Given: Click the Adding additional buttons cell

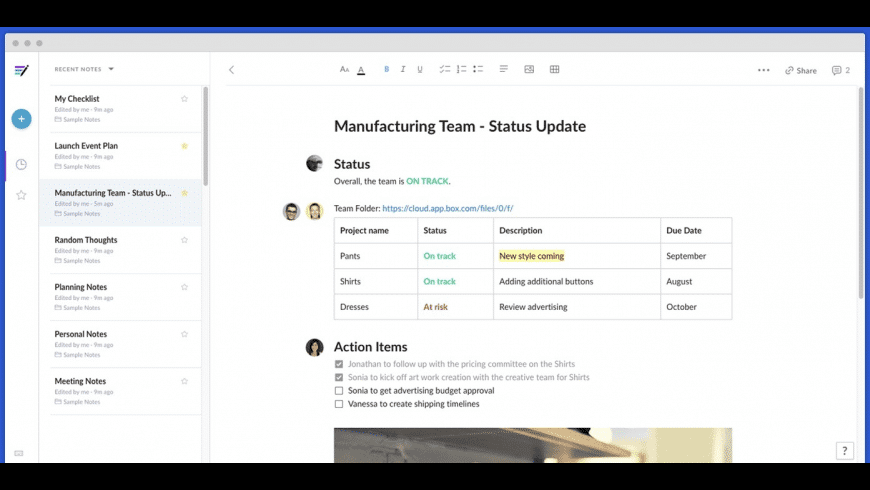Looking at the screenshot, I should [x=576, y=281].
